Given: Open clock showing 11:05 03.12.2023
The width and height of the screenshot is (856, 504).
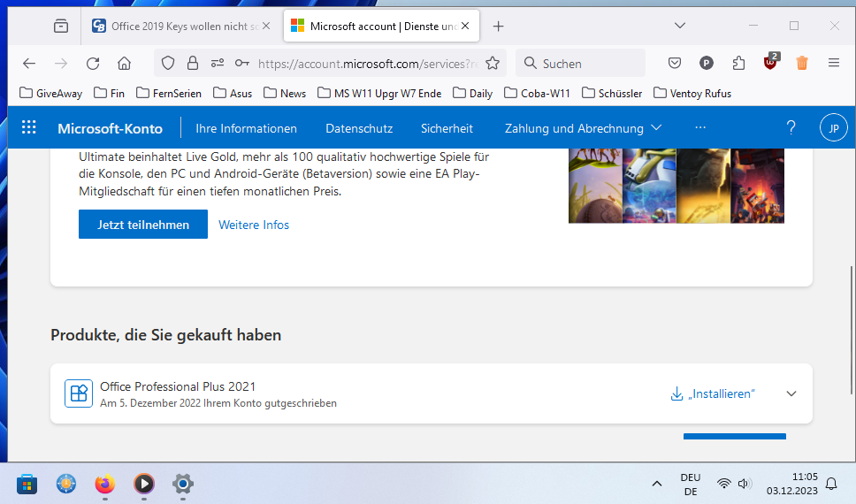Looking at the screenshot, I should point(792,484).
